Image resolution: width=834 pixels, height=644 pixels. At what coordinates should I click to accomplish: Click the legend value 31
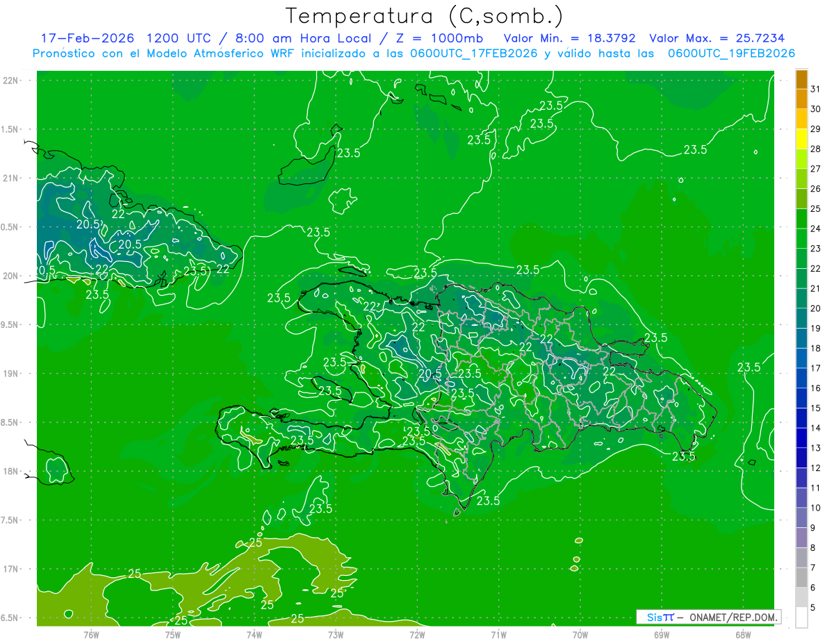click(816, 89)
